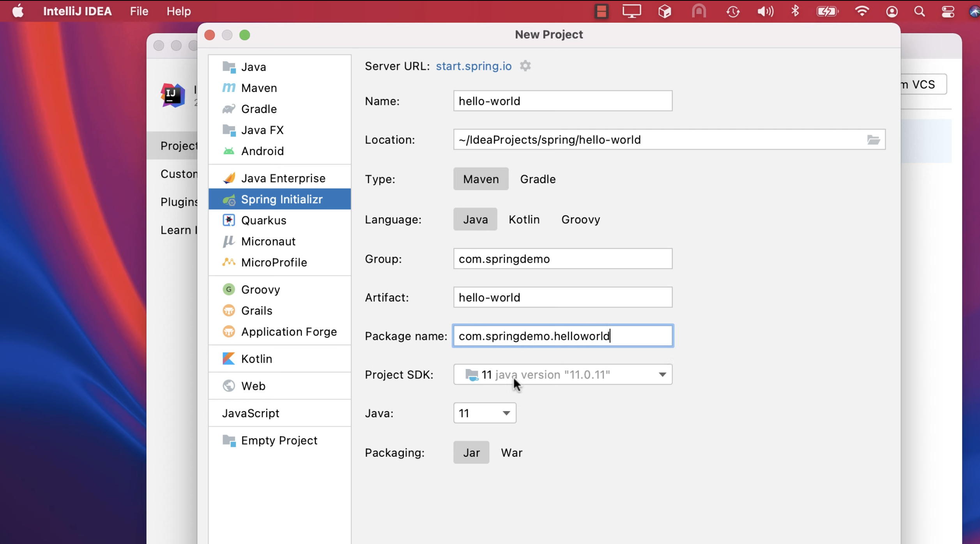
Task: Open the Bluetooth menu bar icon
Action: click(795, 11)
